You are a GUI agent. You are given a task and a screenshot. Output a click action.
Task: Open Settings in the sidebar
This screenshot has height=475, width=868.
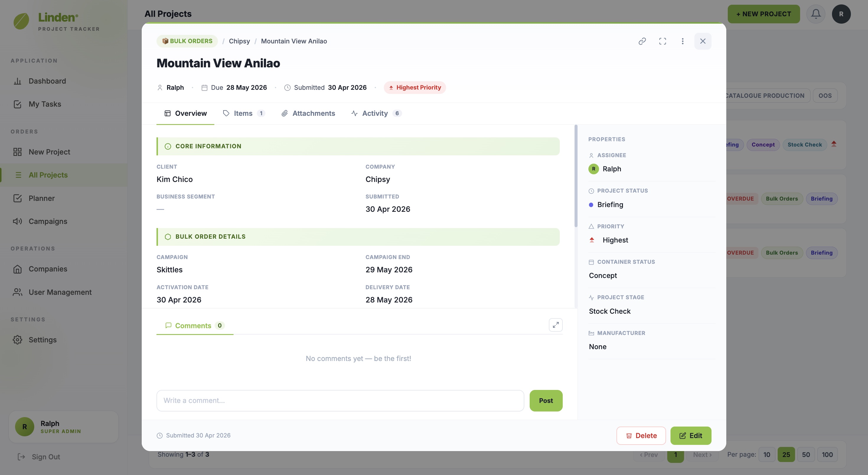pyautogui.click(x=63, y=340)
